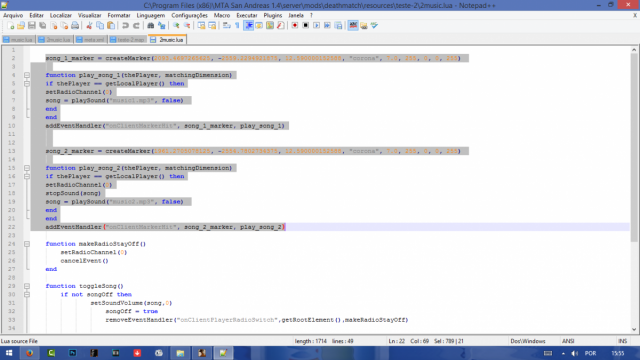Click line number 24 in margin

click(11, 244)
